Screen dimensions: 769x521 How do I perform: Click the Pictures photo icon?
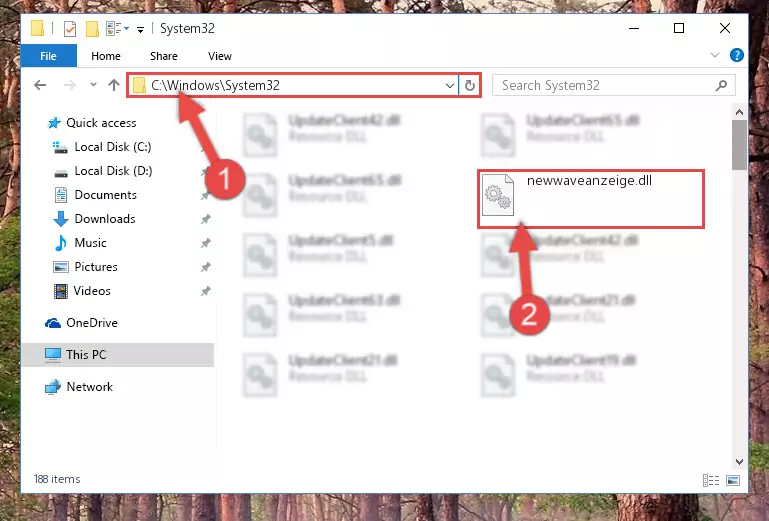tap(61, 267)
